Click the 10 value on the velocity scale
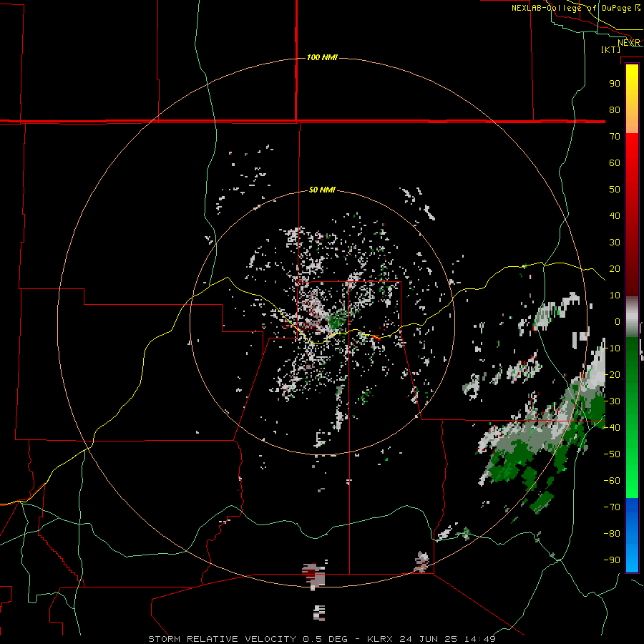 point(615,296)
